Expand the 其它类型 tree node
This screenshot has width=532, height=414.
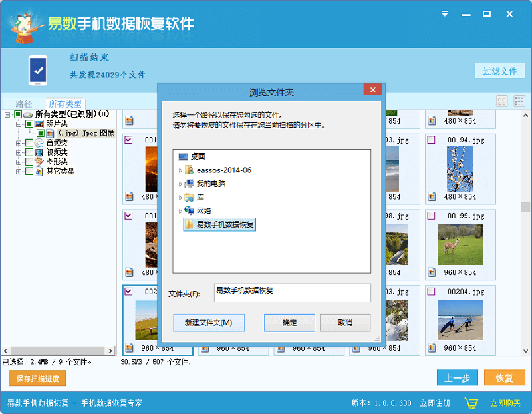[19, 172]
